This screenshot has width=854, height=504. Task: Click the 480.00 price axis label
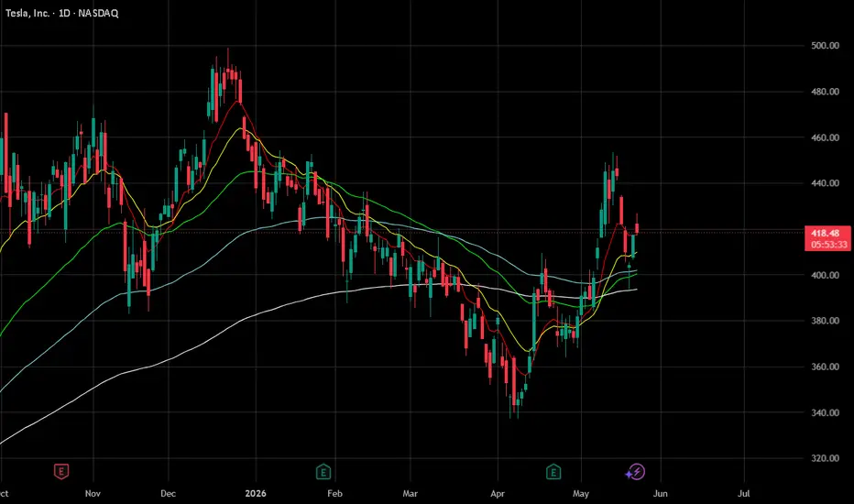[x=825, y=92]
